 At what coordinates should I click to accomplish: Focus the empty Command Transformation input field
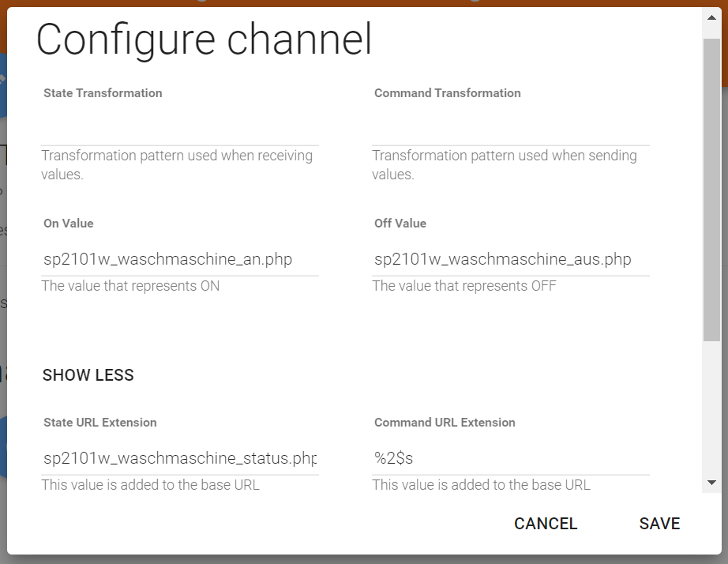point(510,130)
